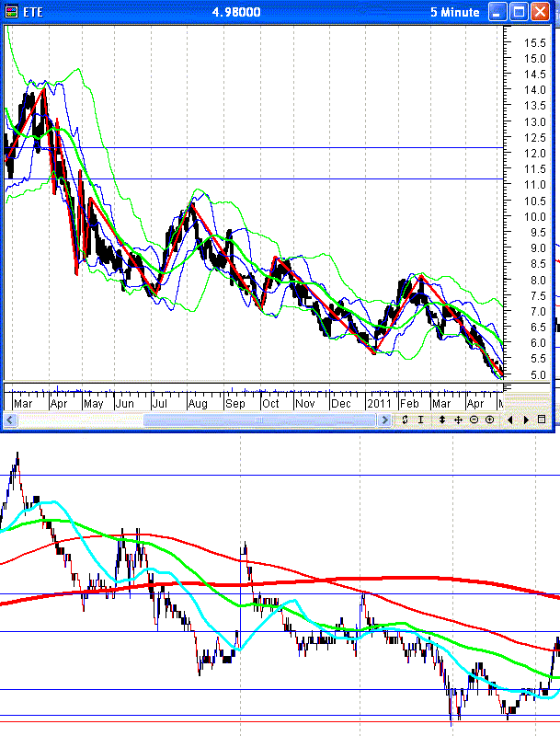Select the four-way pan arrows icon
The height and width of the screenshot is (736, 560).
point(458,420)
